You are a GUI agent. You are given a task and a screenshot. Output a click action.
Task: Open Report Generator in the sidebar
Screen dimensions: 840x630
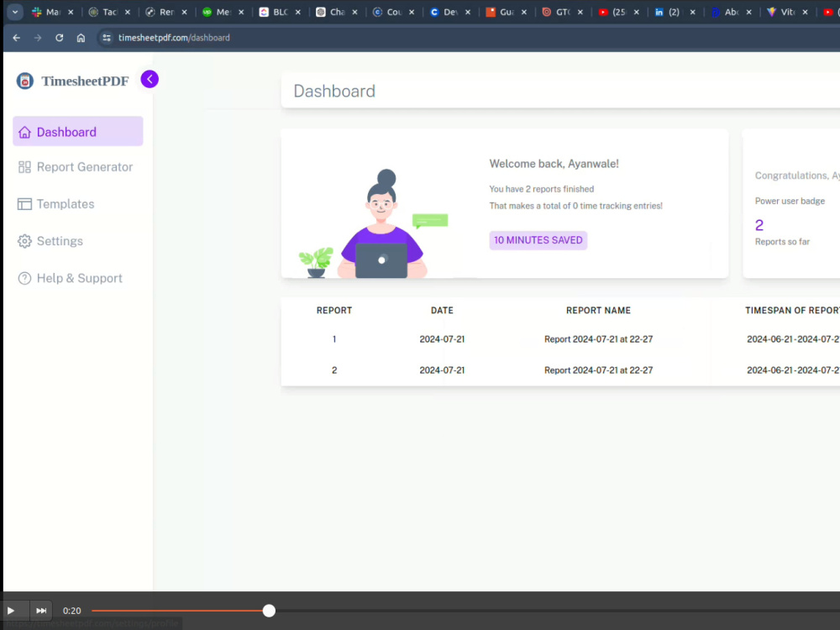pyautogui.click(x=77, y=167)
